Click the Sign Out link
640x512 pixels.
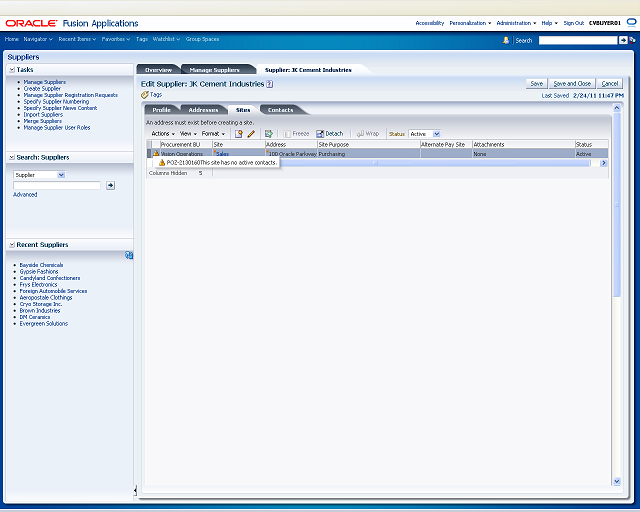(x=573, y=23)
